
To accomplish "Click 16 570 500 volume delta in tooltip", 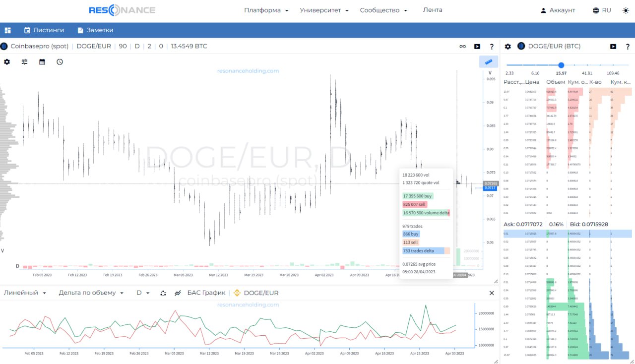I will point(426,213).
